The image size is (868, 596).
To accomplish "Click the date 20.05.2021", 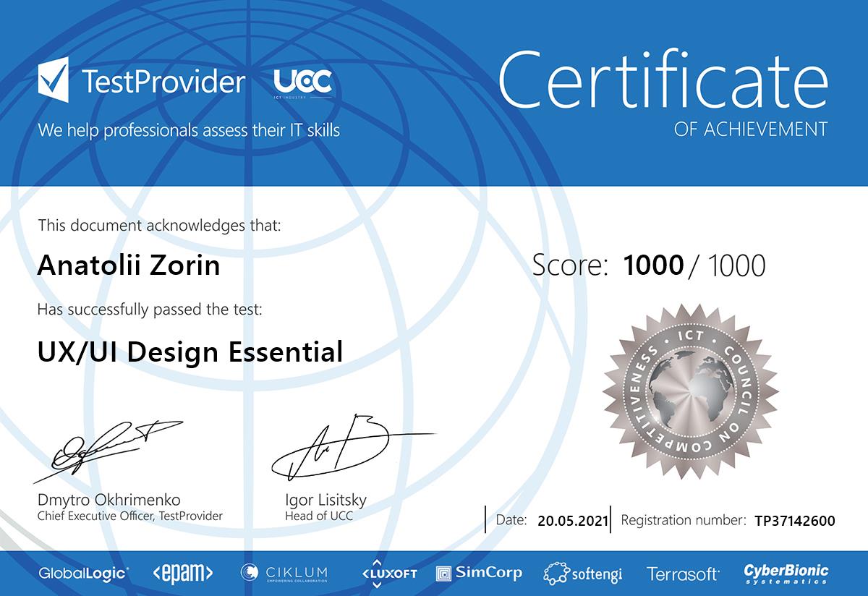I will tap(571, 520).
